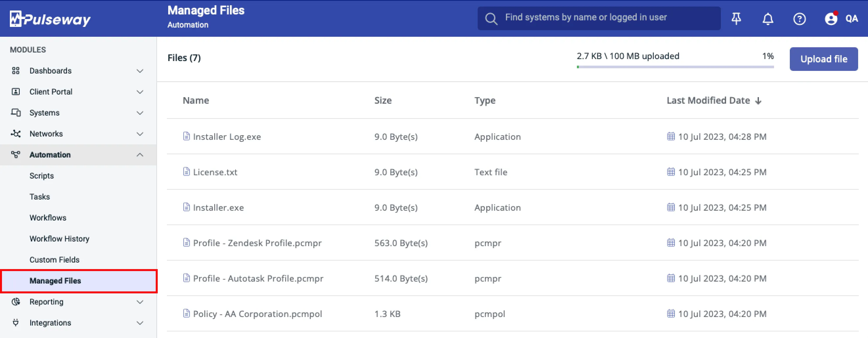Open Profile - Autotask Profile.pcmpr entry
Screen dimensions: 868x338
(258, 278)
